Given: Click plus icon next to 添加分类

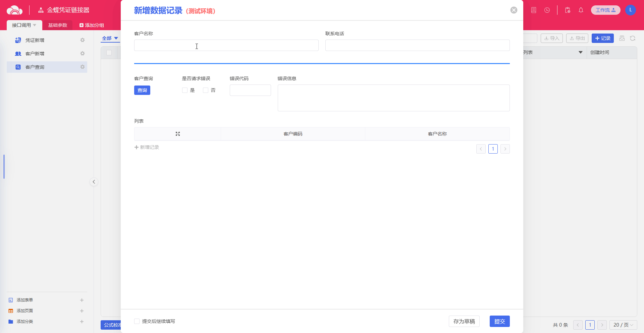Looking at the screenshot, I should [x=82, y=322].
